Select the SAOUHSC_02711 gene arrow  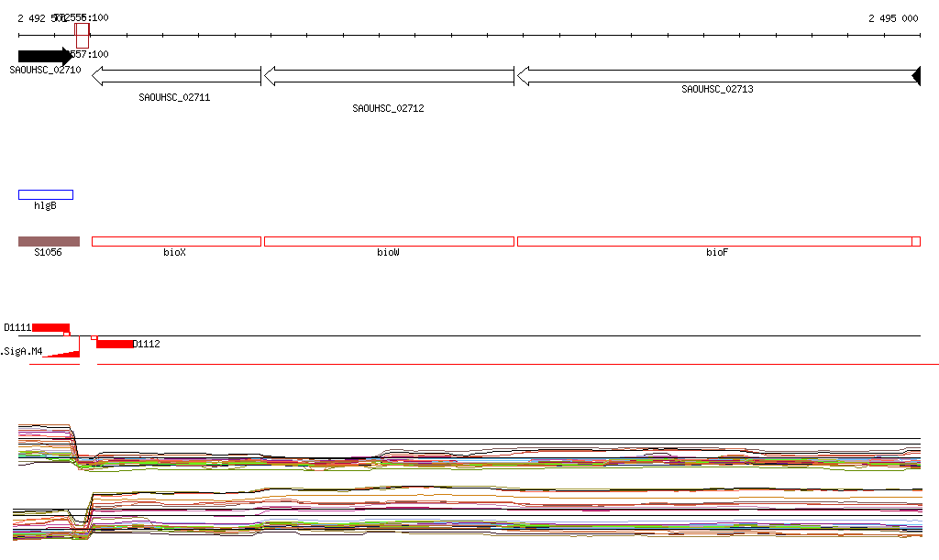[176, 76]
